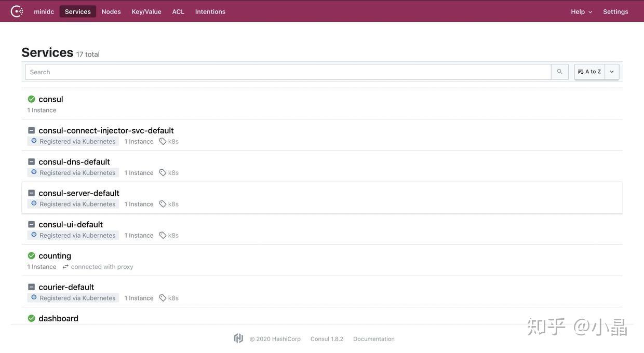Viewport: 644px width, 353px height.
Task: Click © 2020 HashiCorp footer text
Action: 275,339
